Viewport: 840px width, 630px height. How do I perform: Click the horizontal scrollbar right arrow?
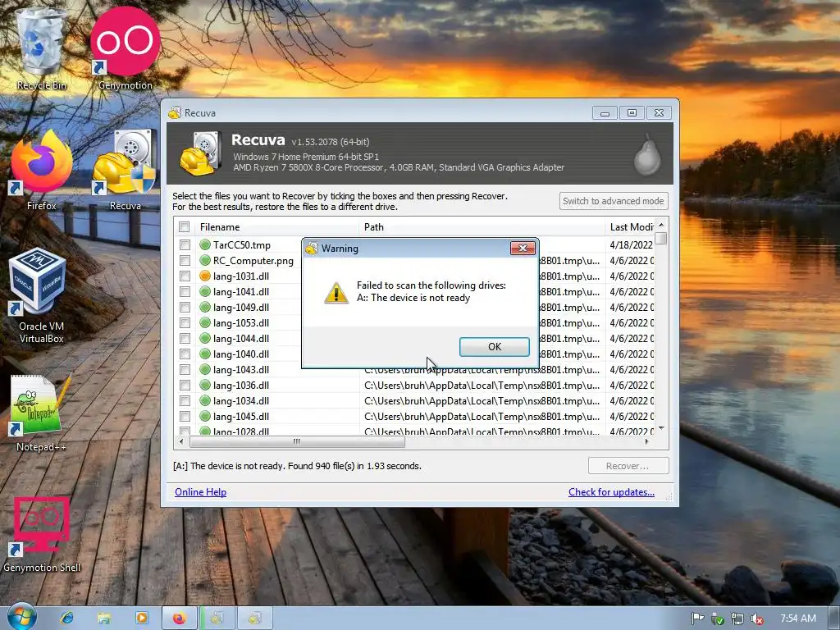click(646, 441)
